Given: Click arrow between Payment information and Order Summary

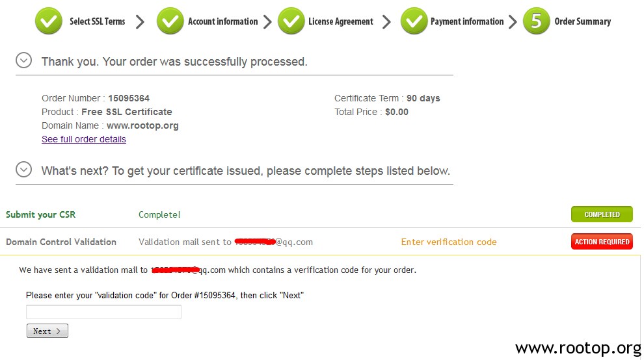Looking at the screenshot, I should (512, 21).
